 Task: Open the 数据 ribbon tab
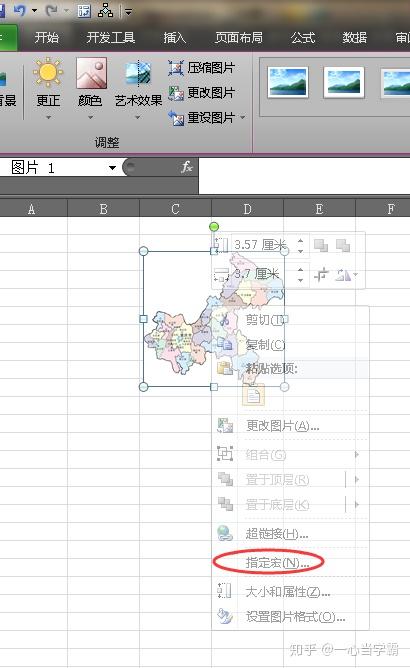pyautogui.click(x=355, y=38)
